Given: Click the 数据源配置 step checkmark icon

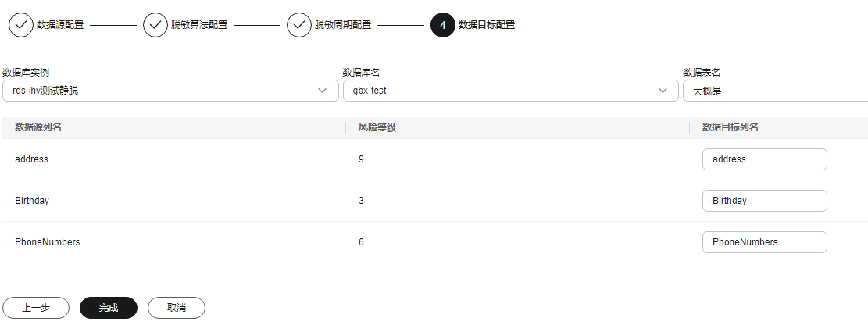Looking at the screenshot, I should 21,25.
